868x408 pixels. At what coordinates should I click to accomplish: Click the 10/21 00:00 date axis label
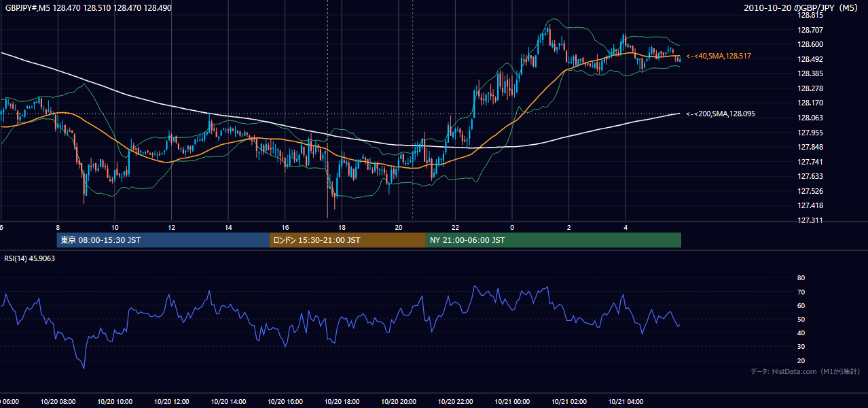click(x=512, y=401)
